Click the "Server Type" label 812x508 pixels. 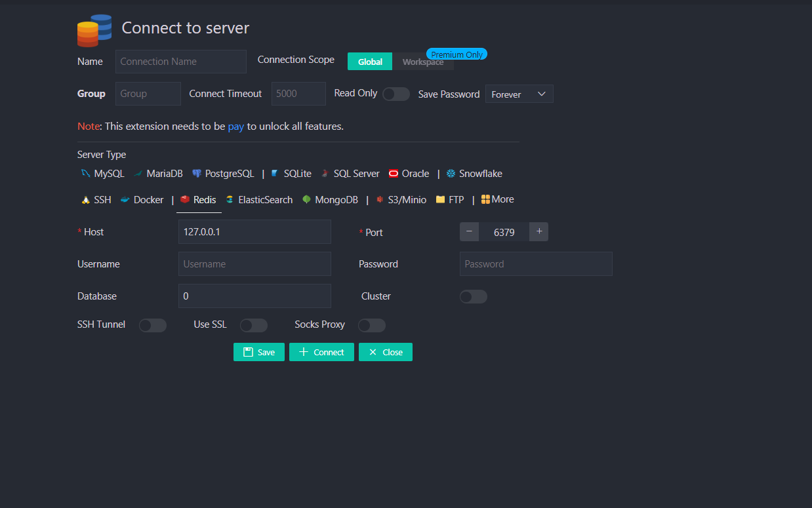coord(102,155)
